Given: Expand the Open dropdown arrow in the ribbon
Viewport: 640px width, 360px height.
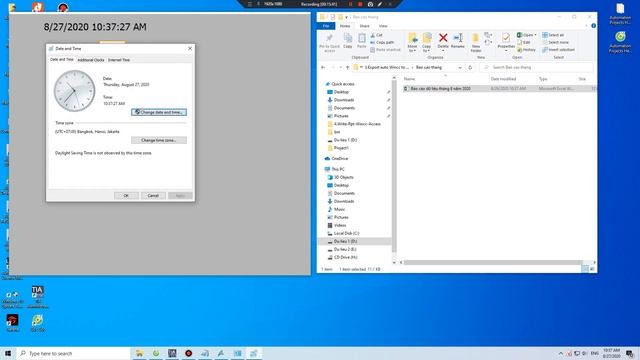Looking at the screenshot, I should 535,35.
